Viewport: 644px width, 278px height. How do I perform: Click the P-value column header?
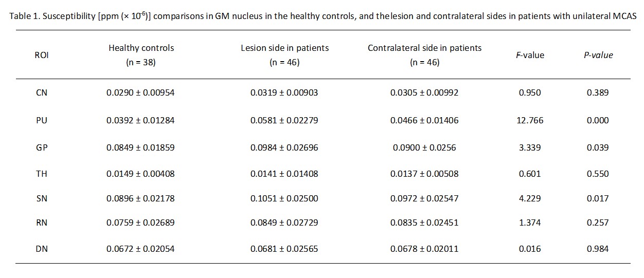[598, 55]
